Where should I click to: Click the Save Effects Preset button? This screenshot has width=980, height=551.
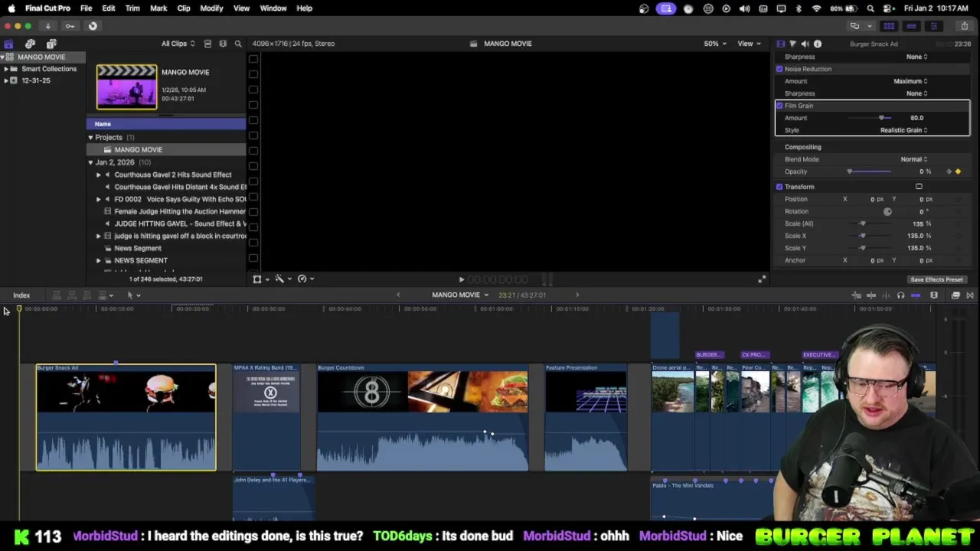[x=936, y=280]
